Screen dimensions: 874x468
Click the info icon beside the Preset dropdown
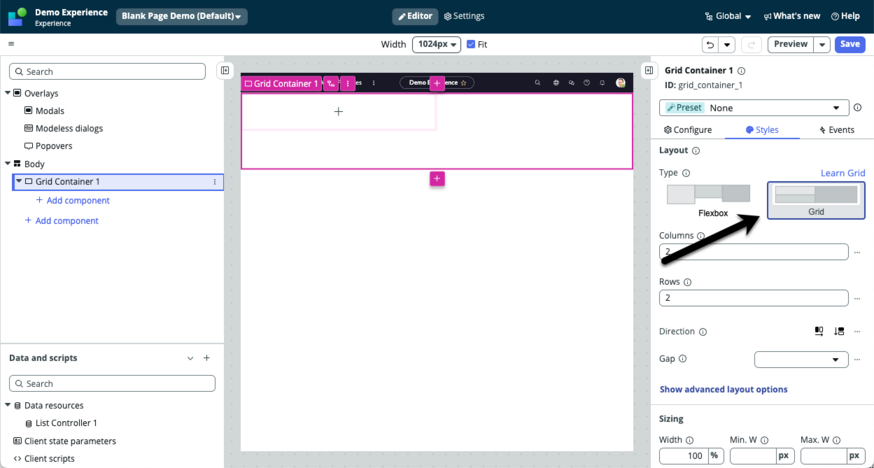pyautogui.click(x=857, y=108)
